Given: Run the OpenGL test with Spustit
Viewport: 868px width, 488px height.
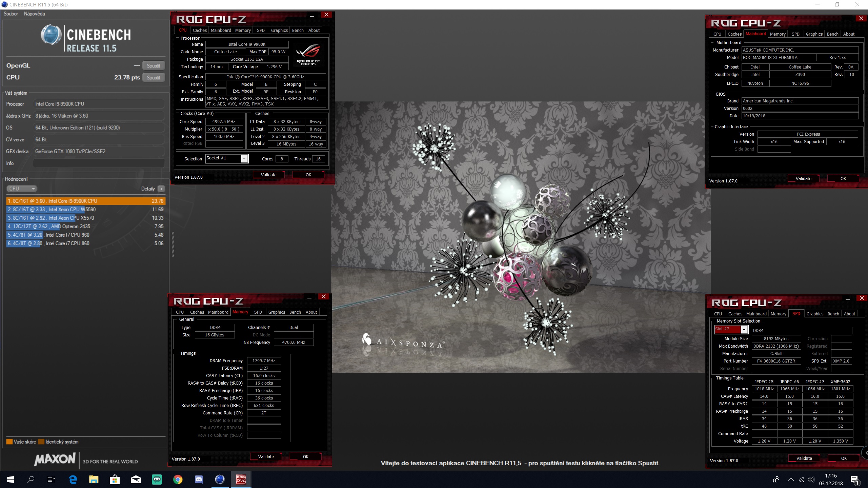Looking at the screenshot, I should [154, 66].
